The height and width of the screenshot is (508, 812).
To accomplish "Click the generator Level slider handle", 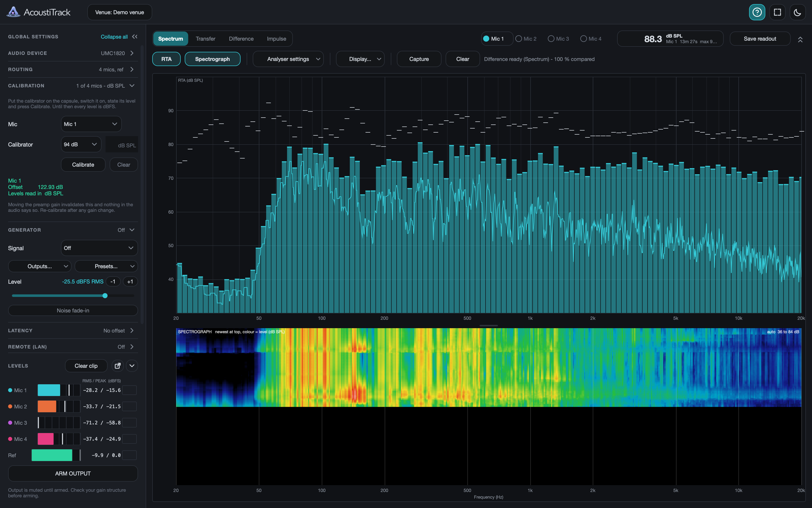I will coord(105,296).
